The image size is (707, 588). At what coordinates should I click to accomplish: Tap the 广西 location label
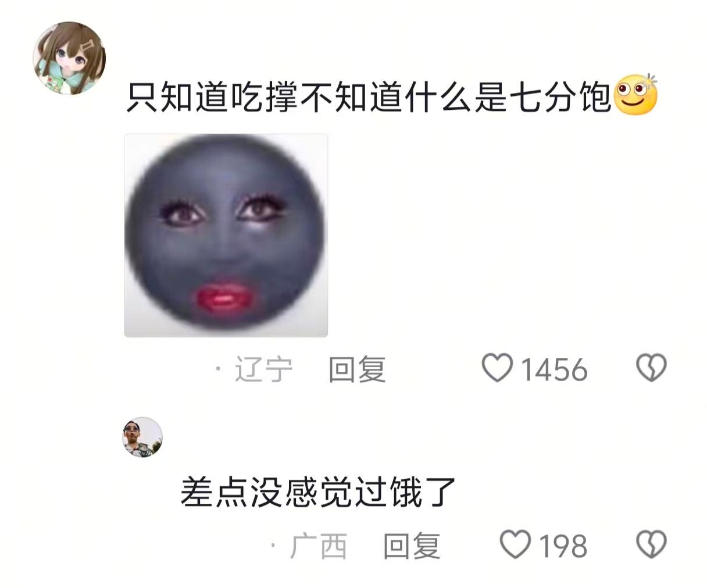pos(318,546)
